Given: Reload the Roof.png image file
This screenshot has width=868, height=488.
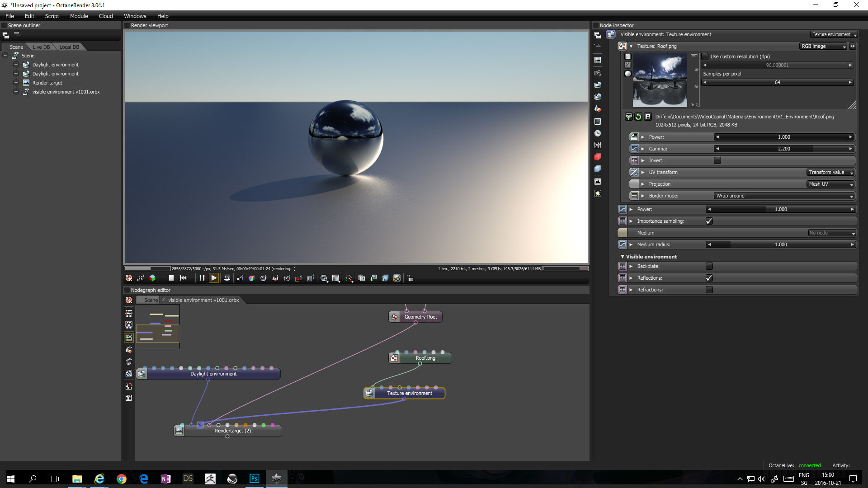Looking at the screenshot, I should pos(638,117).
